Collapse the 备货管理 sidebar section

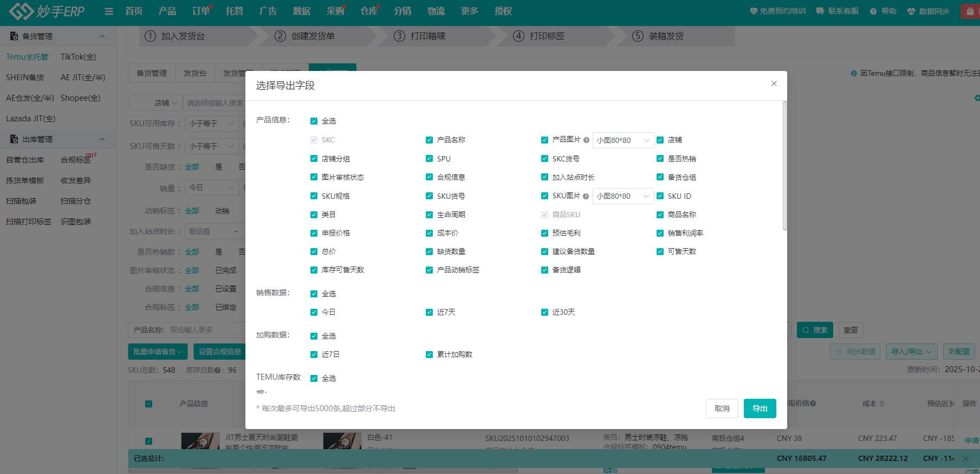(102, 36)
